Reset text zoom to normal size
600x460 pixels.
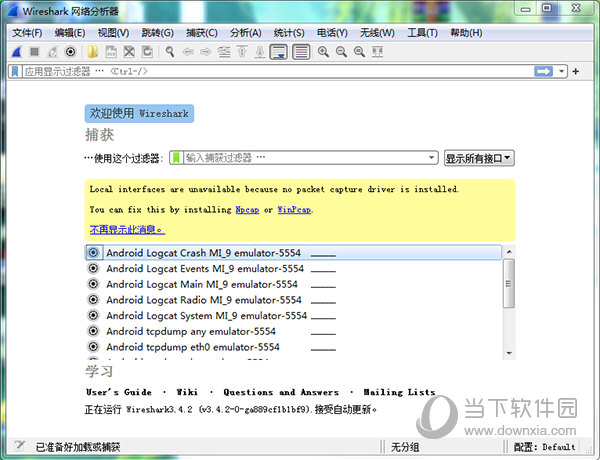[x=359, y=52]
